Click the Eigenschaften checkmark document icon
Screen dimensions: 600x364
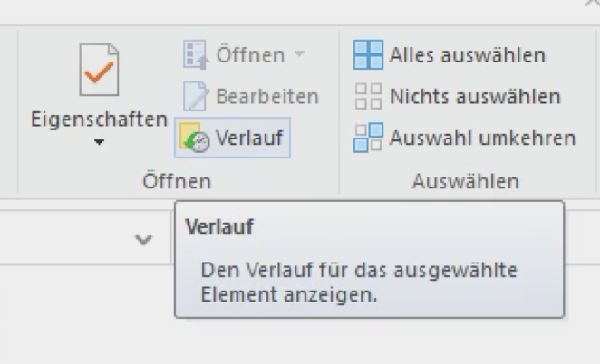click(x=99, y=70)
